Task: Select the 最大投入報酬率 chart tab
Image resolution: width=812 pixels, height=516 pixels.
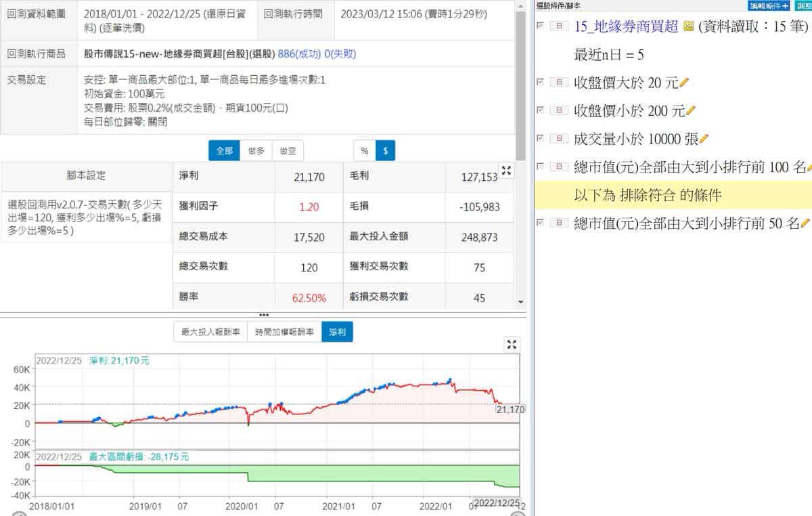Action: 210,332
